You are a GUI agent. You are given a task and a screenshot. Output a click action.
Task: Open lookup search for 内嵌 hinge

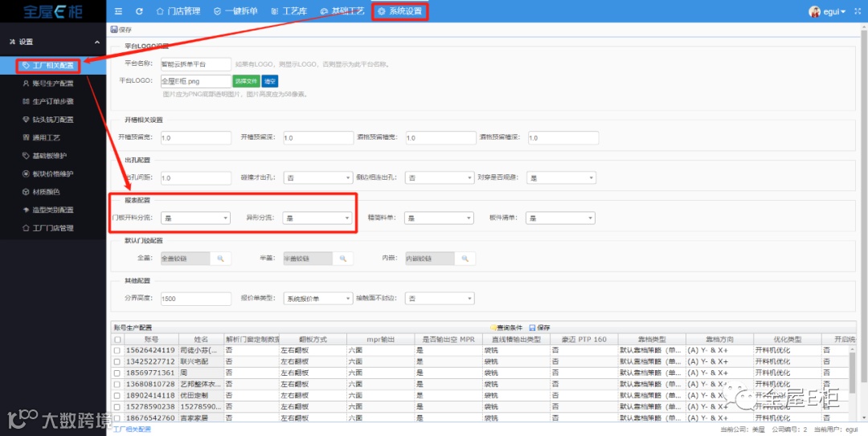(465, 259)
